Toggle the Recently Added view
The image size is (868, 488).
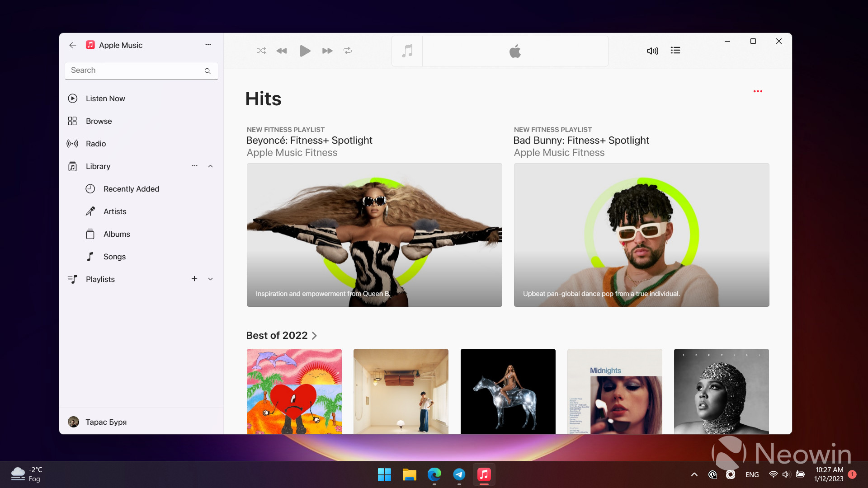tap(131, 189)
